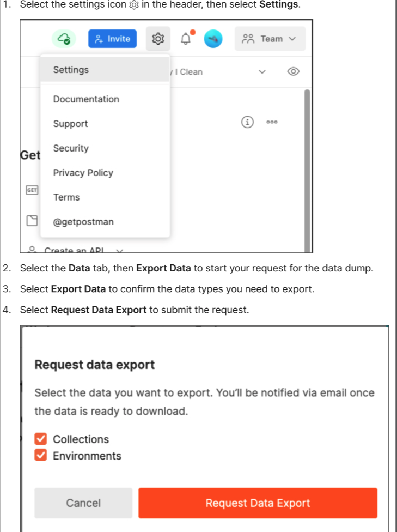Click the Create an API icon
Screen dimensions: 397x532
(32, 249)
